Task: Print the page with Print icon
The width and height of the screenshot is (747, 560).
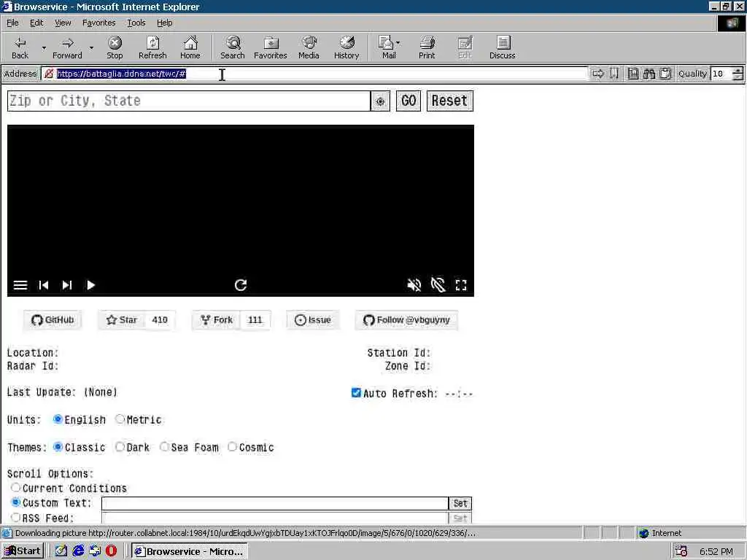Action: point(427,43)
